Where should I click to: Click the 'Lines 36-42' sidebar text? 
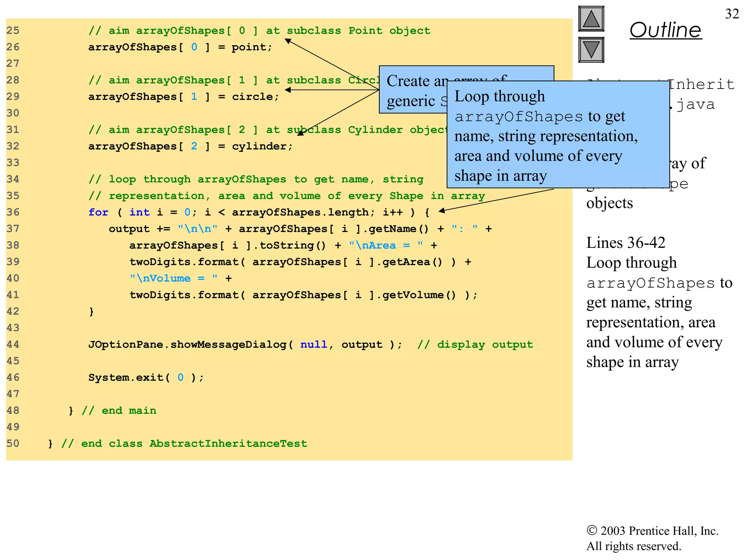point(626,243)
